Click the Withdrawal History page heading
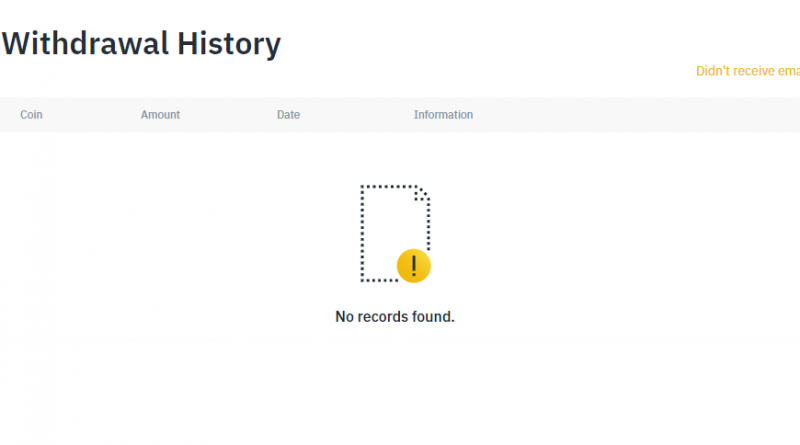The height and width of the screenshot is (445, 800). (141, 43)
